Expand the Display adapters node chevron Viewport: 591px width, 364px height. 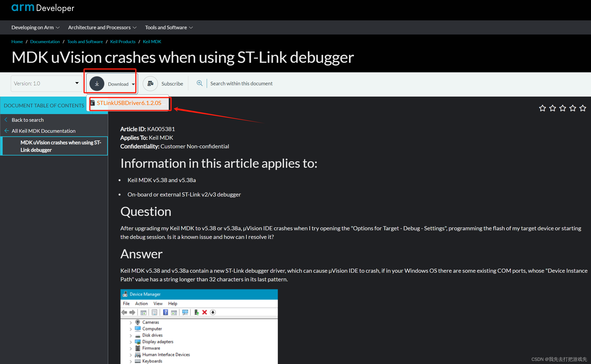pyautogui.click(x=131, y=342)
